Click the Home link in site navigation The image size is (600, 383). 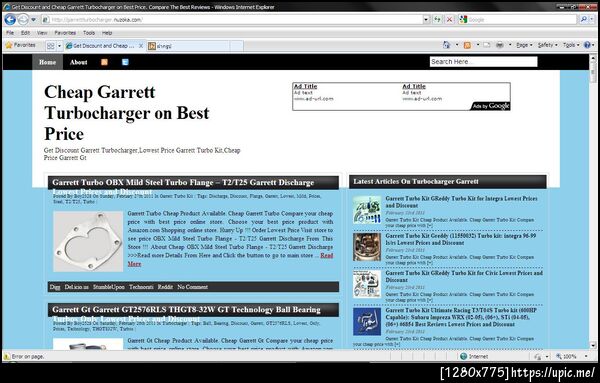click(x=47, y=62)
